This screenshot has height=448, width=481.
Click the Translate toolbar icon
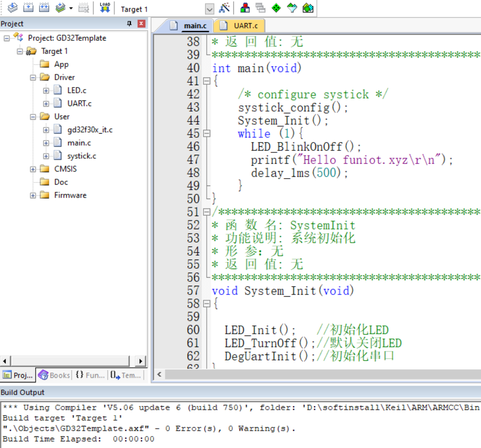pos(13,7)
